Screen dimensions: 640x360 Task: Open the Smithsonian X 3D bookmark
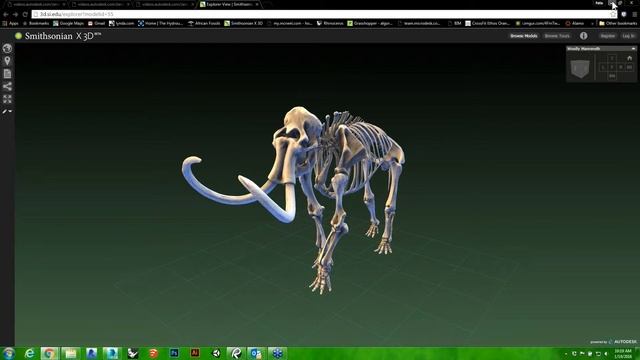point(244,23)
